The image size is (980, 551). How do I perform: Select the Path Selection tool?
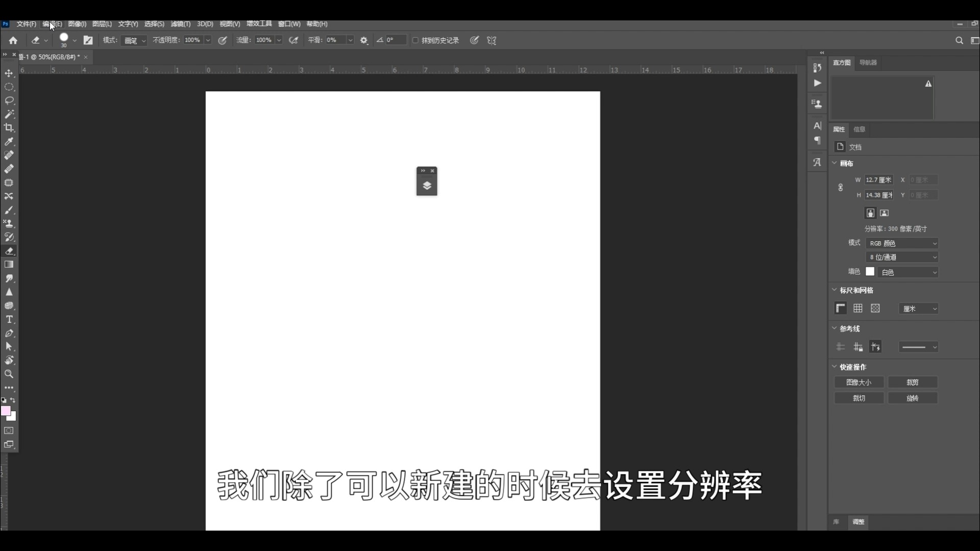tap(9, 346)
